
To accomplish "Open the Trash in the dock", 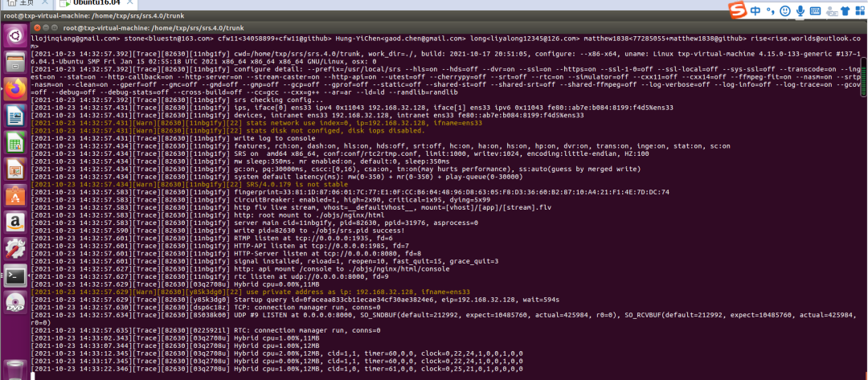I will click(15, 370).
